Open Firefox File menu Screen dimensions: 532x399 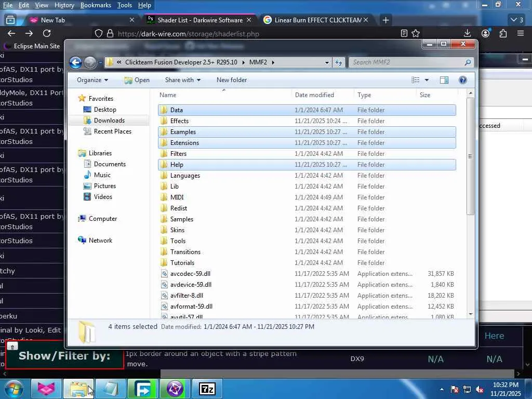7,5
